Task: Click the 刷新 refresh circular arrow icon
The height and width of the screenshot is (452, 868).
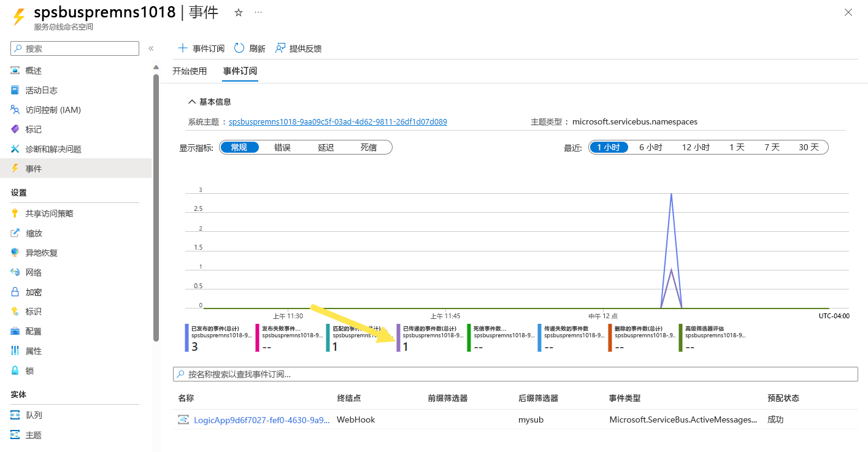Action: click(239, 48)
